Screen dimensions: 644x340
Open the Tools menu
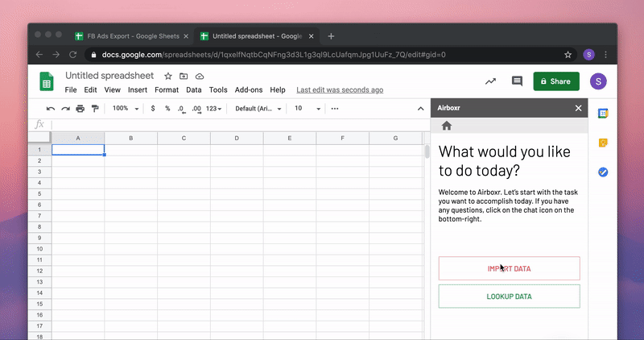(x=218, y=90)
